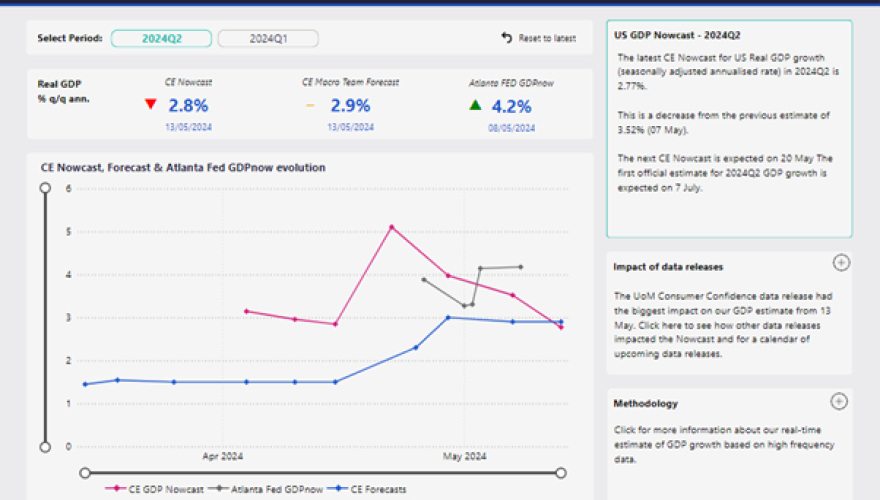880x500 pixels.
Task: Expand the Methodology section plus icon
Action: pyautogui.click(x=839, y=401)
